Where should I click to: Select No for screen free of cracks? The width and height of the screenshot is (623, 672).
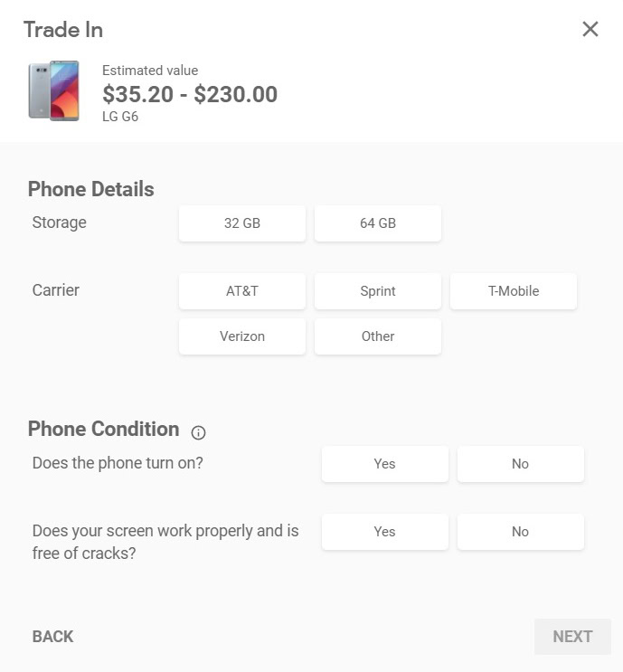(x=521, y=532)
